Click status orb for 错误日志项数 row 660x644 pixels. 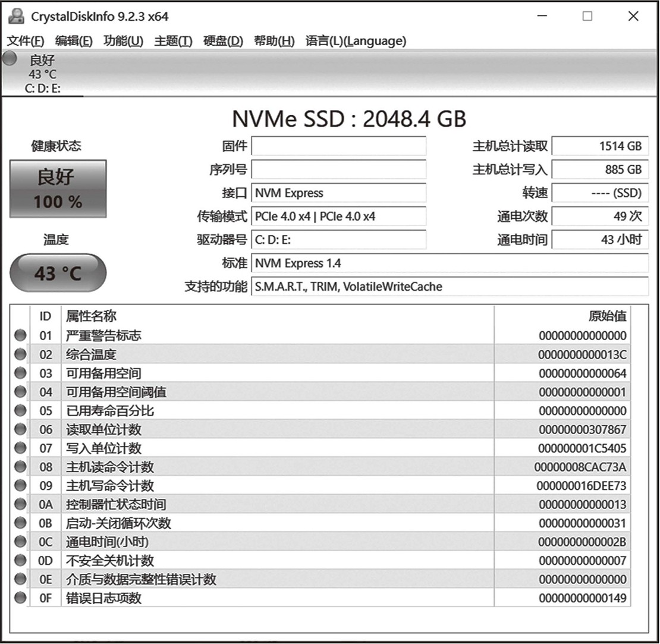pyautogui.click(x=20, y=598)
